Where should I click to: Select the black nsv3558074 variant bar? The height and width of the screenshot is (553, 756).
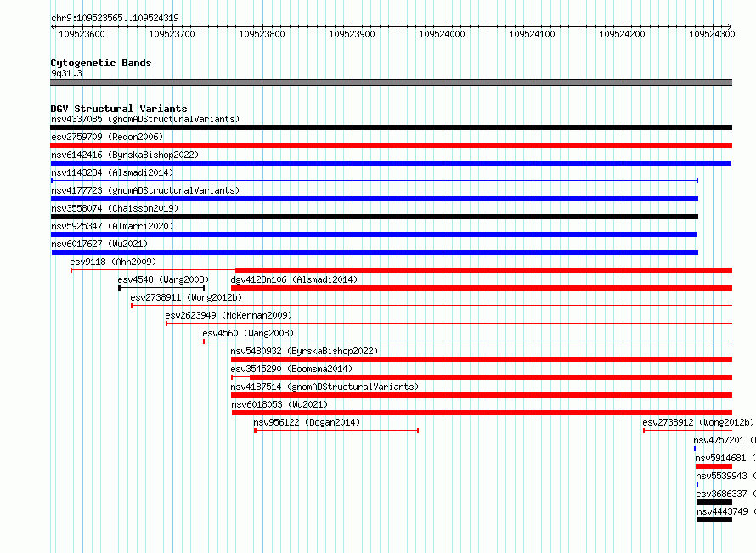tap(375, 217)
